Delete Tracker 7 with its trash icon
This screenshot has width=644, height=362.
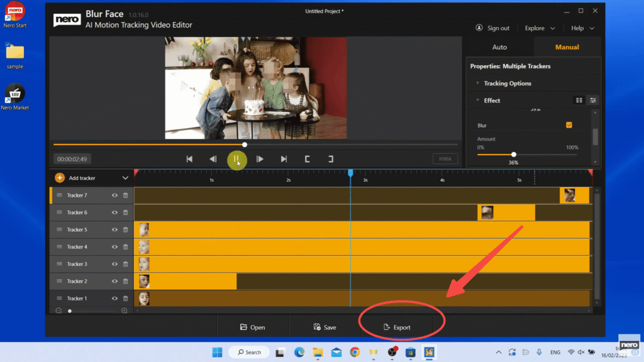126,195
